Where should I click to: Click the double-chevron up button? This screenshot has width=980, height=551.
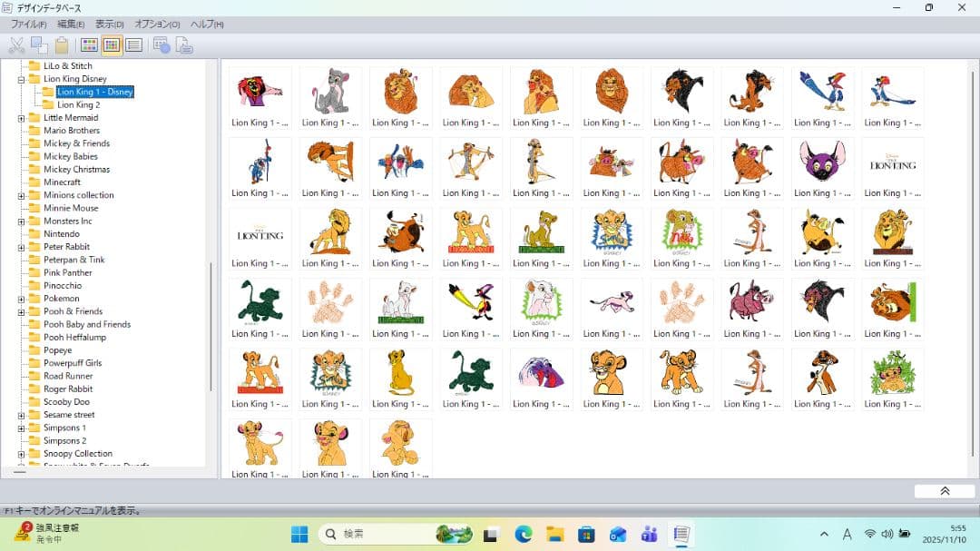coord(944,491)
